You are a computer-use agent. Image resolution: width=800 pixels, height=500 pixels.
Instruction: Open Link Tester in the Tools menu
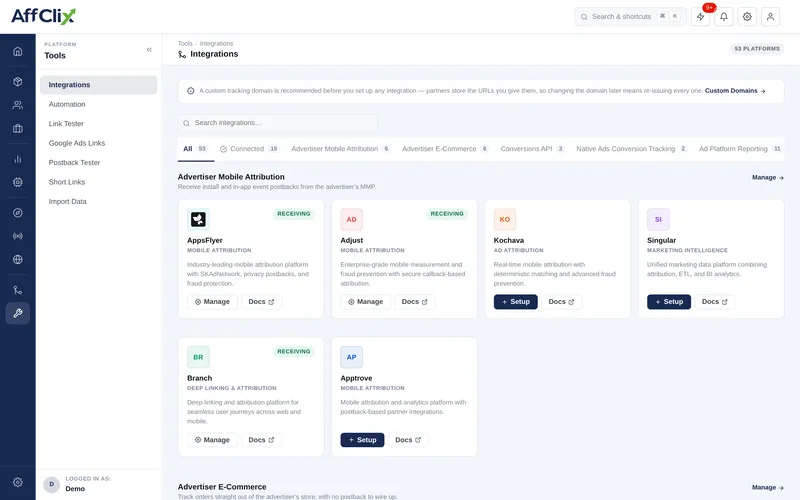(98, 123)
